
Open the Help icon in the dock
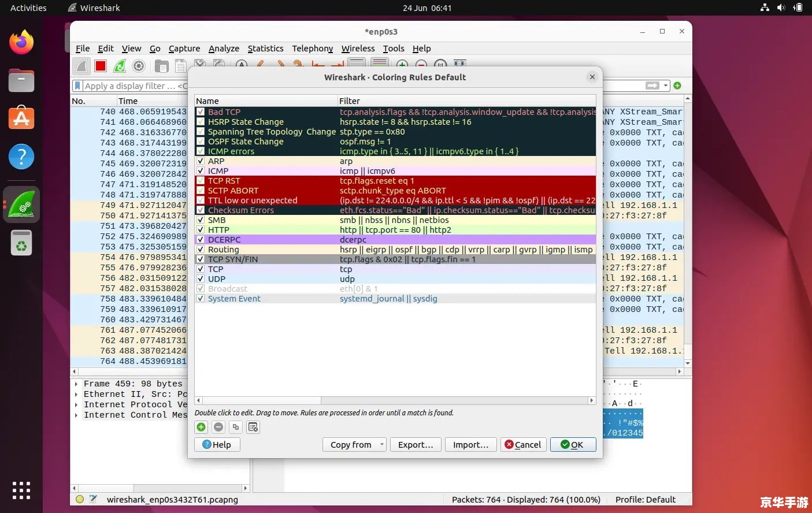(21, 156)
